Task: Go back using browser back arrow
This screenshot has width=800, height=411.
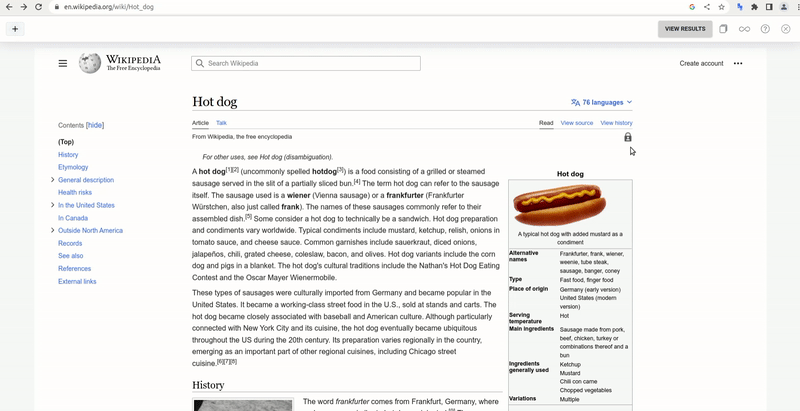Action: click(9, 7)
